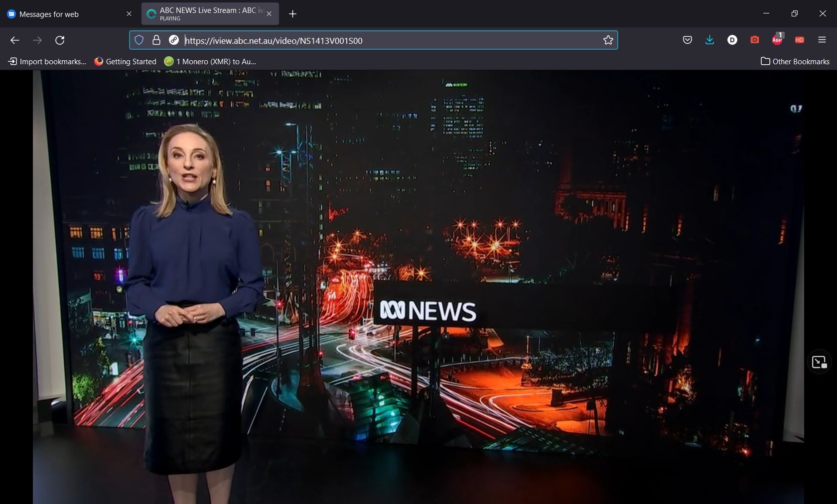Open the tracking protection shield icon
The height and width of the screenshot is (504, 837).
coord(139,40)
